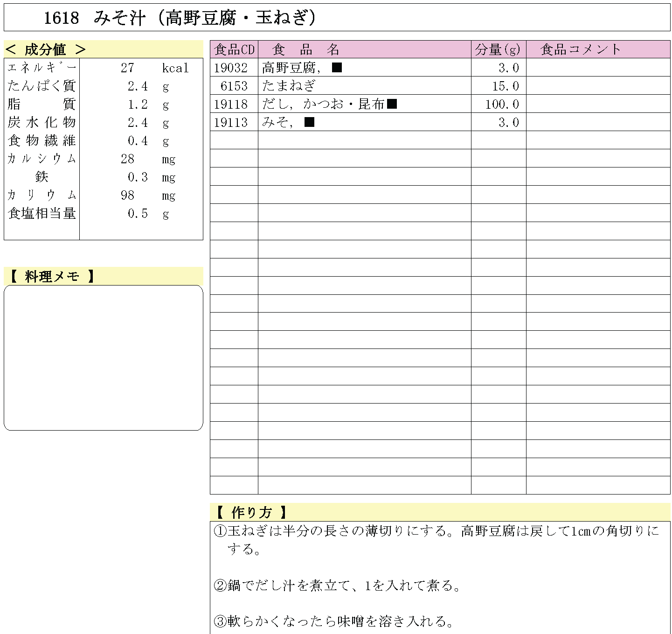This screenshot has width=672, height=634.
Task: Click the 100.0 quantity for だし
Action: (x=502, y=105)
